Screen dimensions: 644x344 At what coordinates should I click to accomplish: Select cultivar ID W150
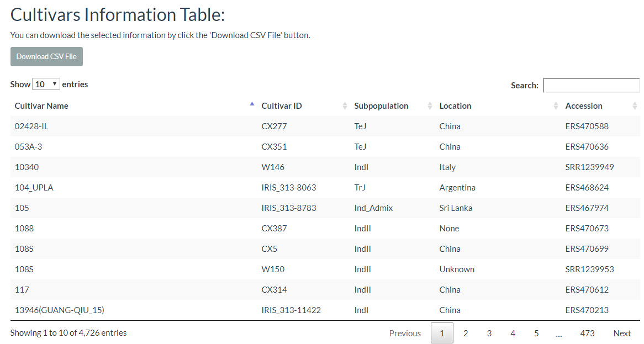(x=273, y=269)
